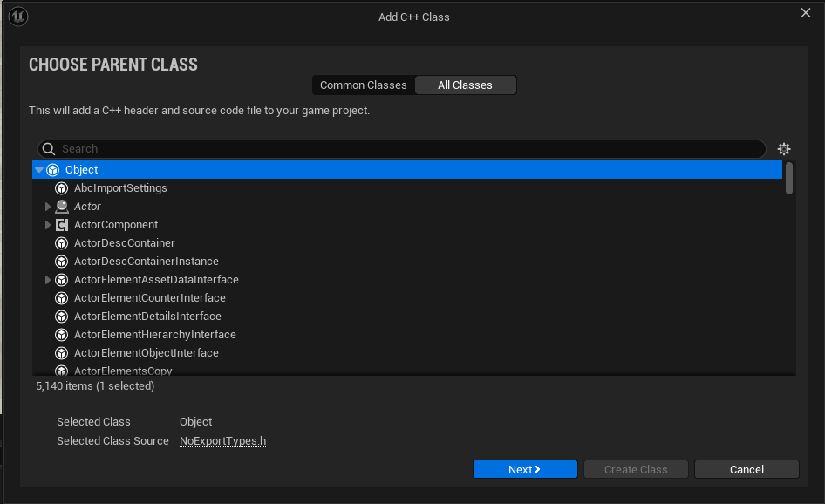The width and height of the screenshot is (825, 504).
Task: Click the globe icon beside Object
Action: point(53,169)
